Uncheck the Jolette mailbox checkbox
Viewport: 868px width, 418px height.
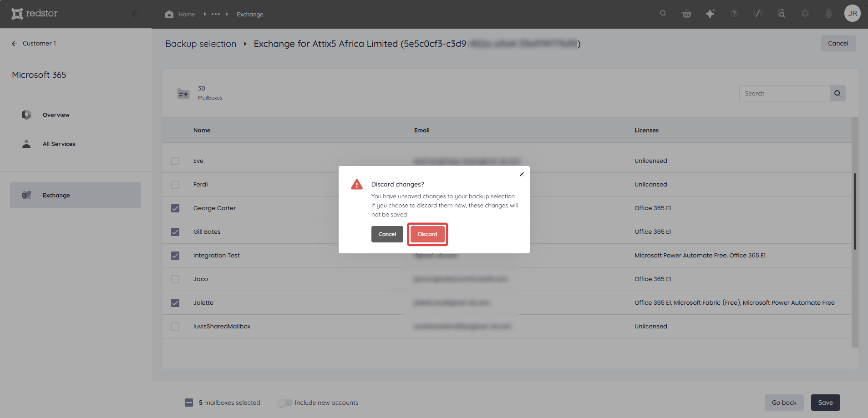[x=175, y=303]
